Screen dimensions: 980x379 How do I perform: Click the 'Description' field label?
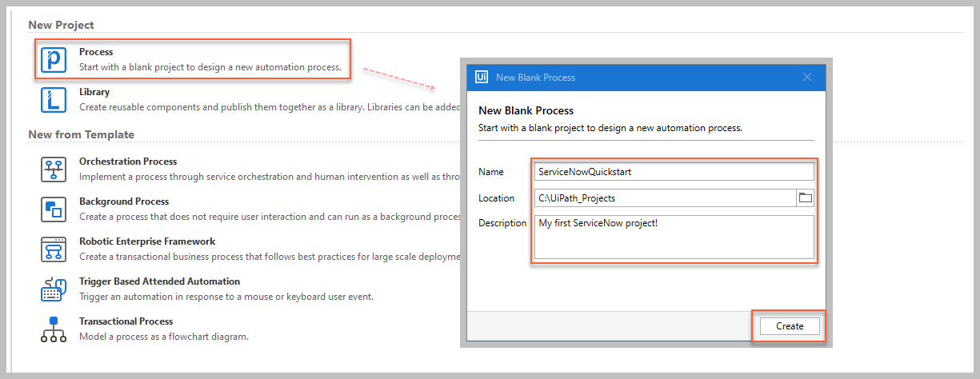pos(502,223)
